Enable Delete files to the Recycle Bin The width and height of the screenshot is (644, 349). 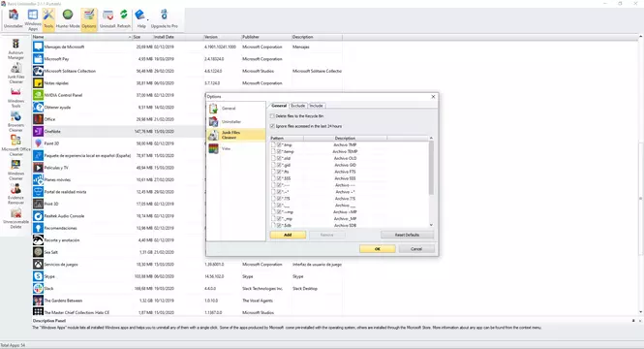point(272,116)
